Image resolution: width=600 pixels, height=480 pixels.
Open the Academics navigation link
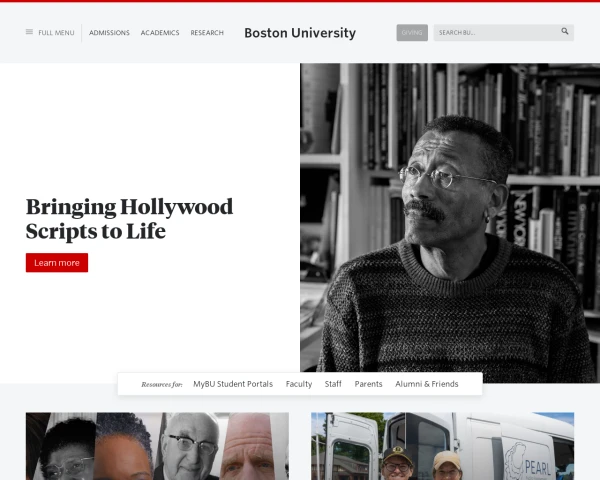click(x=160, y=33)
